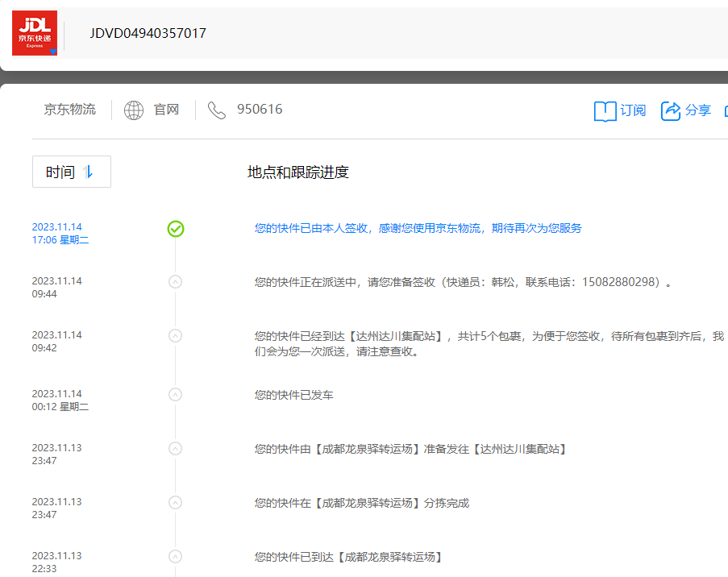Click the 订阅 subscribe label
This screenshot has width=728, height=577.
[633, 110]
